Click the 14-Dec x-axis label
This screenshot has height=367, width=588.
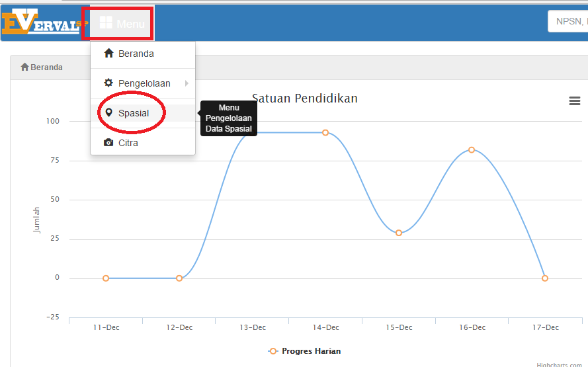click(326, 327)
